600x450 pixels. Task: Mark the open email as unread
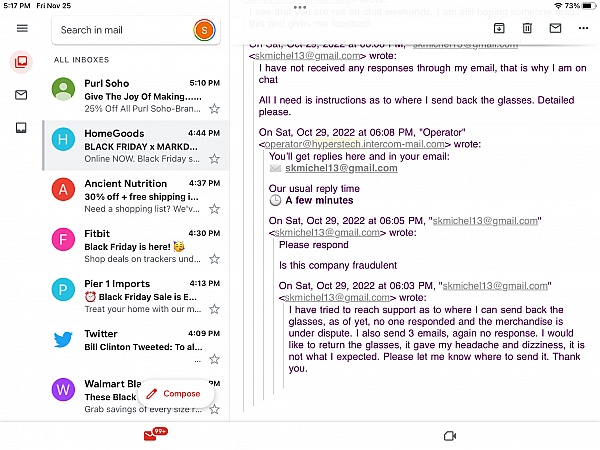555,28
